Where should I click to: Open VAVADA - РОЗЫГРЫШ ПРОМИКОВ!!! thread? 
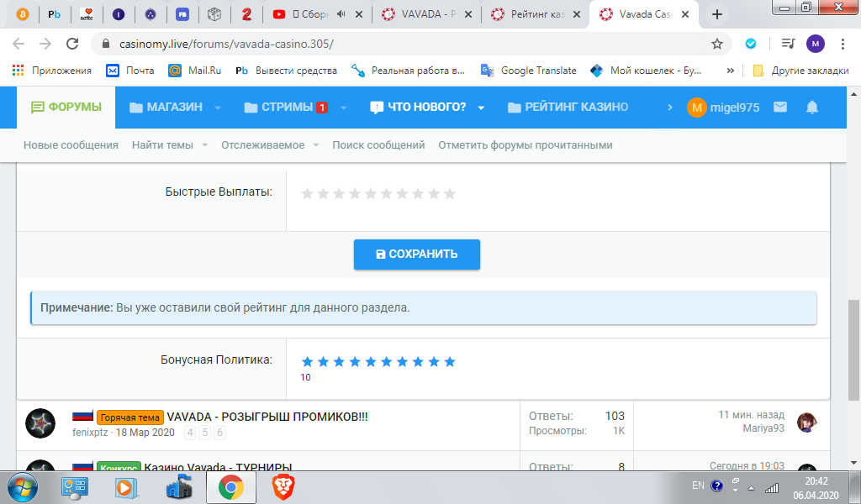267,417
